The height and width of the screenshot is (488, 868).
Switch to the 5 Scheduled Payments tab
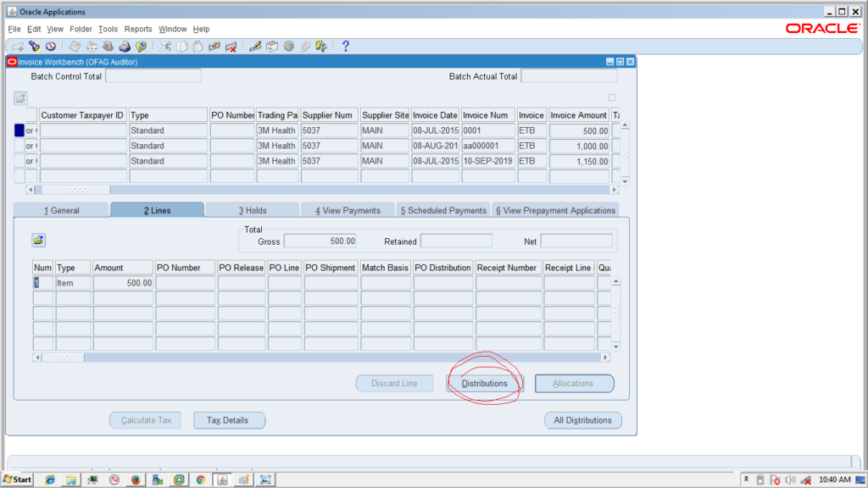pos(443,210)
